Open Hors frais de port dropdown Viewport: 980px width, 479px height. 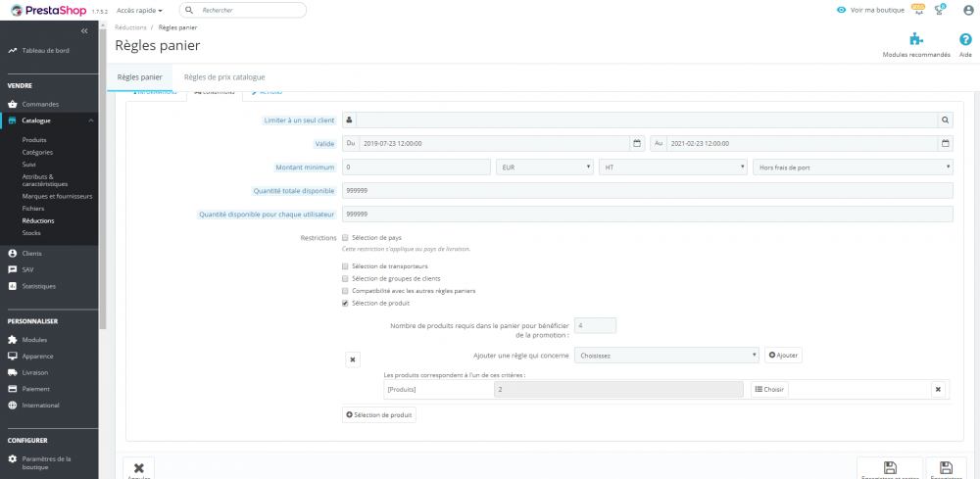tap(854, 167)
